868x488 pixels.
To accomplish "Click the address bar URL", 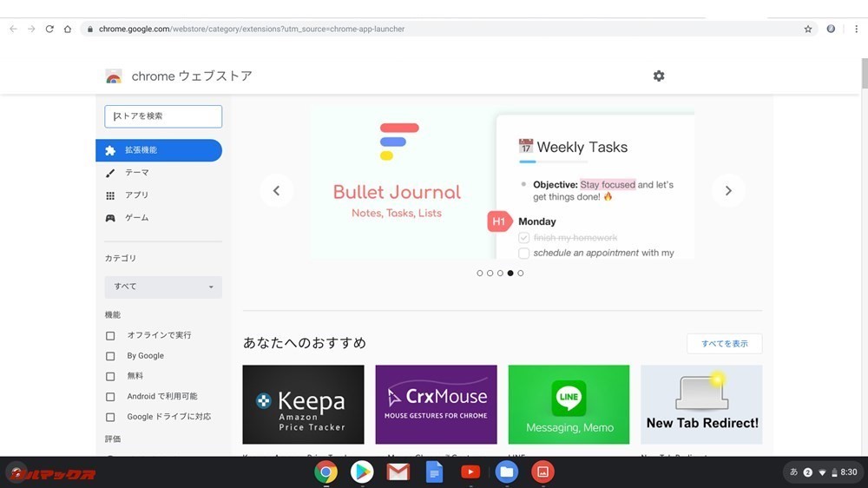I will point(252,29).
